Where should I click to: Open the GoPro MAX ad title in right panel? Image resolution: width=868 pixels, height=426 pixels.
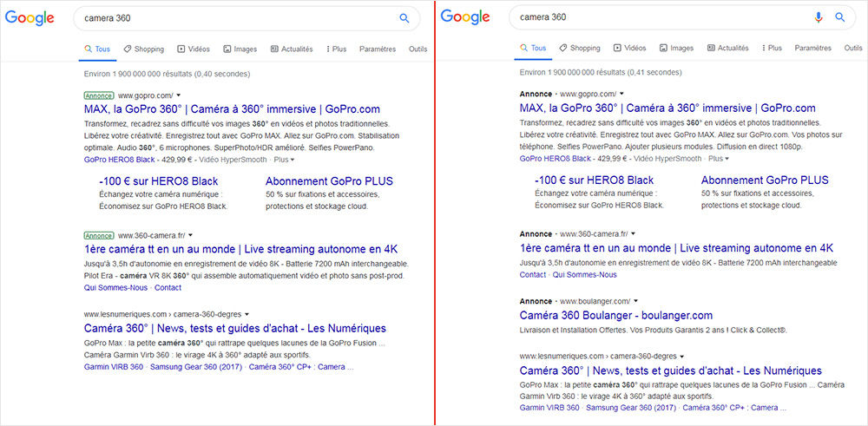tap(667, 108)
